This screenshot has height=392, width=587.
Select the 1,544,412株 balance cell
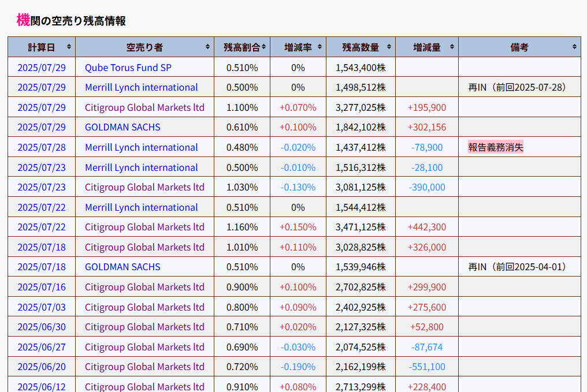[361, 208]
